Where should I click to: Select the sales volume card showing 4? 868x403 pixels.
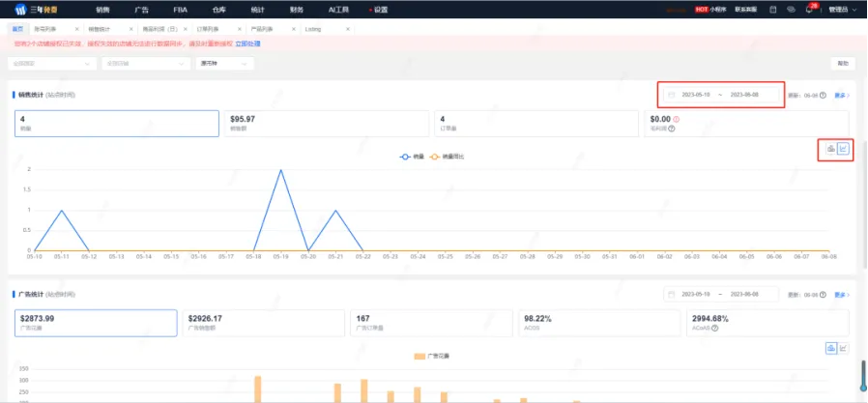(x=117, y=124)
